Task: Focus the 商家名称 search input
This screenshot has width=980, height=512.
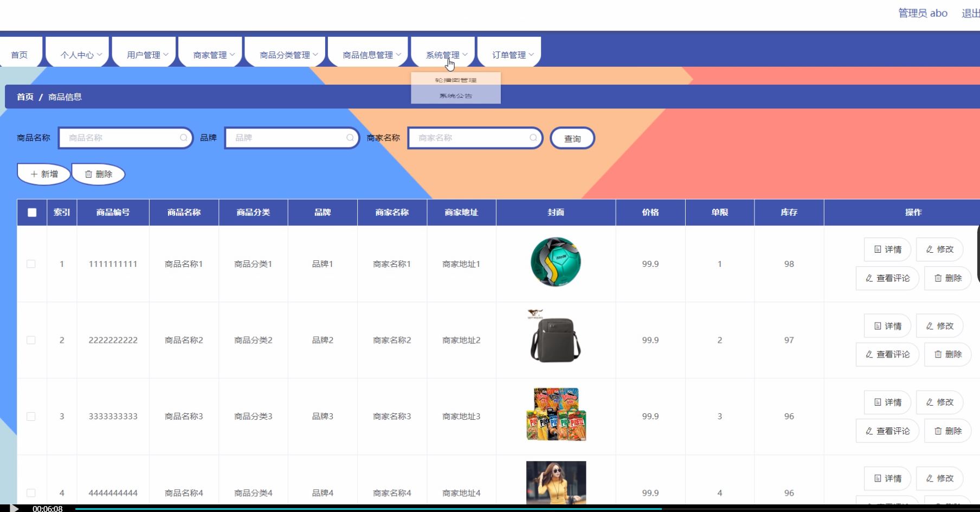Action: [475, 138]
